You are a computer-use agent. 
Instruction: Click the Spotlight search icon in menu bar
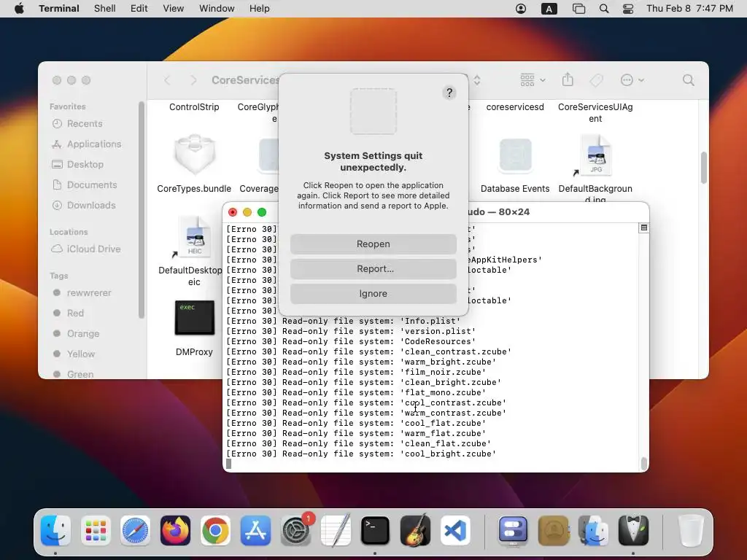[603, 9]
